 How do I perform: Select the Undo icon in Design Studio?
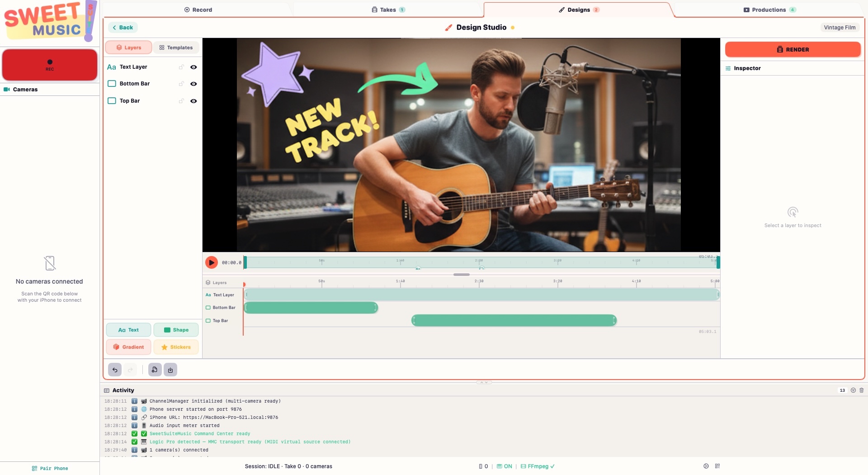pos(114,370)
